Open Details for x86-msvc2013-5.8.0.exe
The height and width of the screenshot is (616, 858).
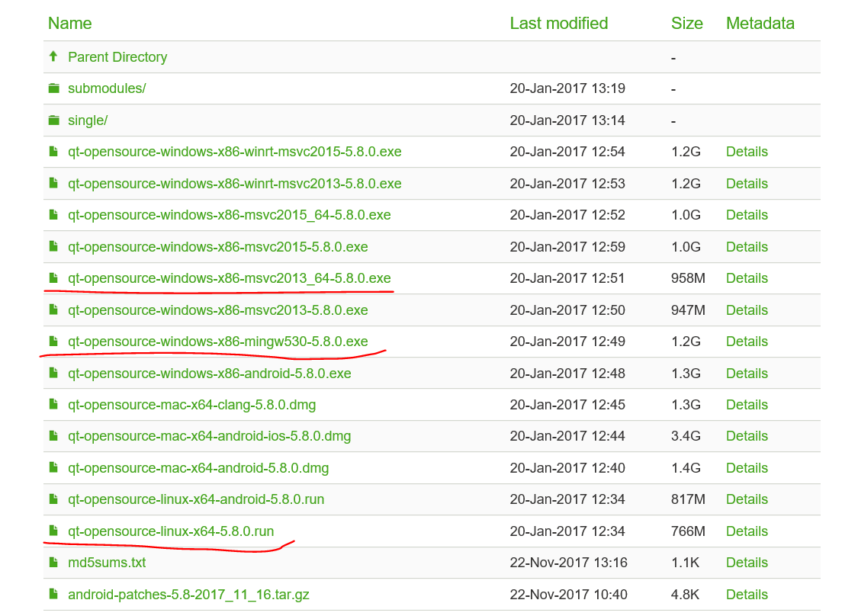point(747,310)
